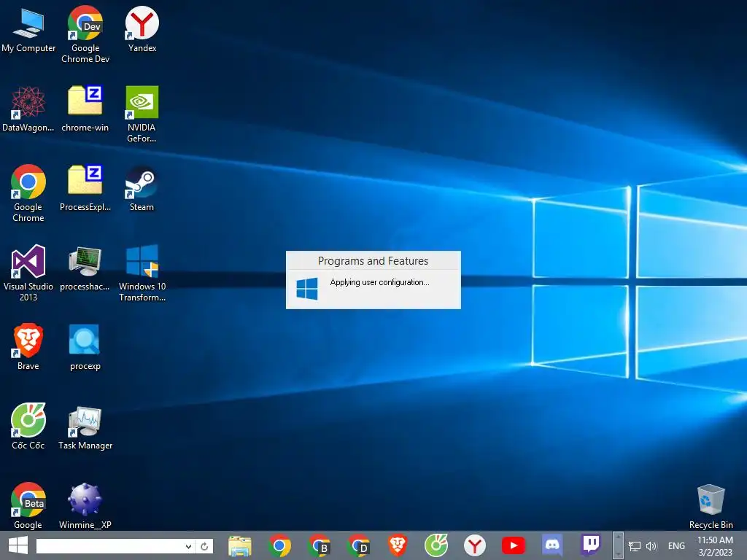
Task: Select the procexp desktop icon
Action: point(85,347)
